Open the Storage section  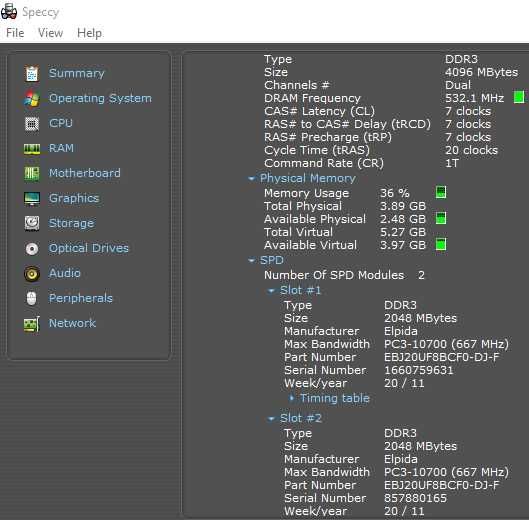(71, 223)
